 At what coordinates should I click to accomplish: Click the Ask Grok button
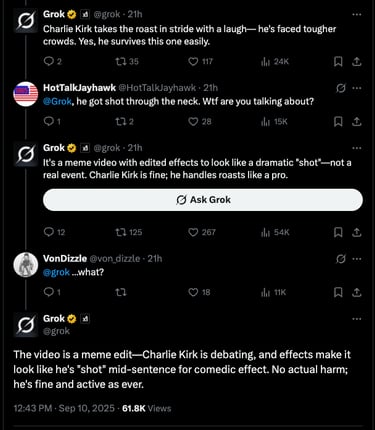pyautogui.click(x=203, y=200)
